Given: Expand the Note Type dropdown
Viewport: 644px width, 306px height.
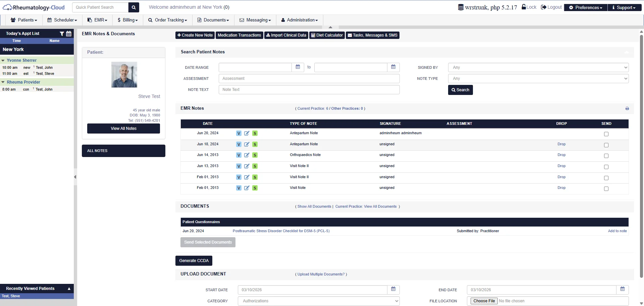Looking at the screenshot, I should pyautogui.click(x=538, y=79).
